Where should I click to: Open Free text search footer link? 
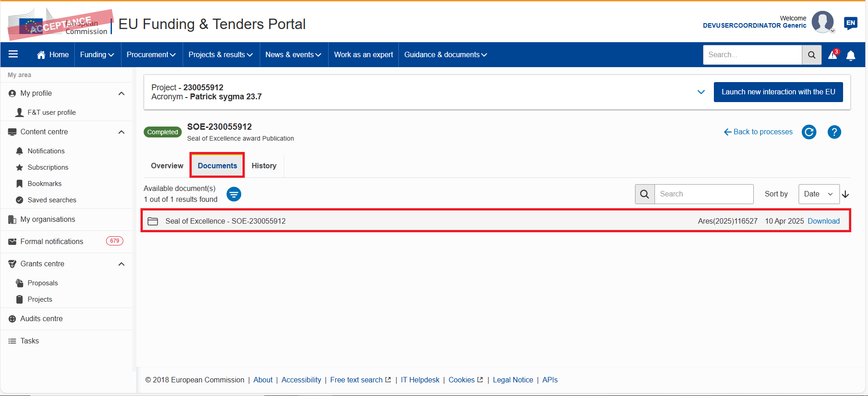pyautogui.click(x=360, y=380)
